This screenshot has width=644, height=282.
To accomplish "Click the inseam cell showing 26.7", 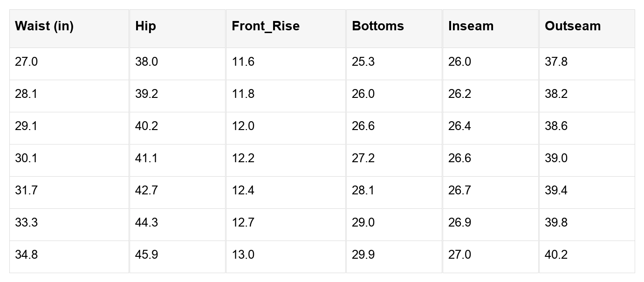I will click(490, 192).
